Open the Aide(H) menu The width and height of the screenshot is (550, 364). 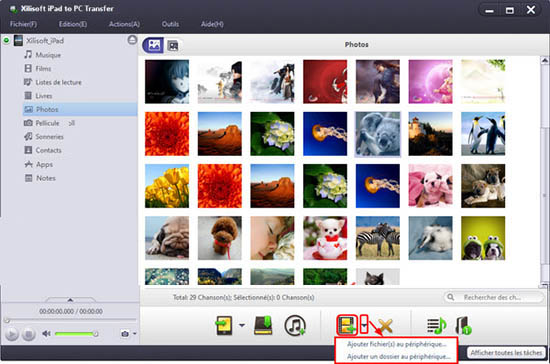point(212,24)
